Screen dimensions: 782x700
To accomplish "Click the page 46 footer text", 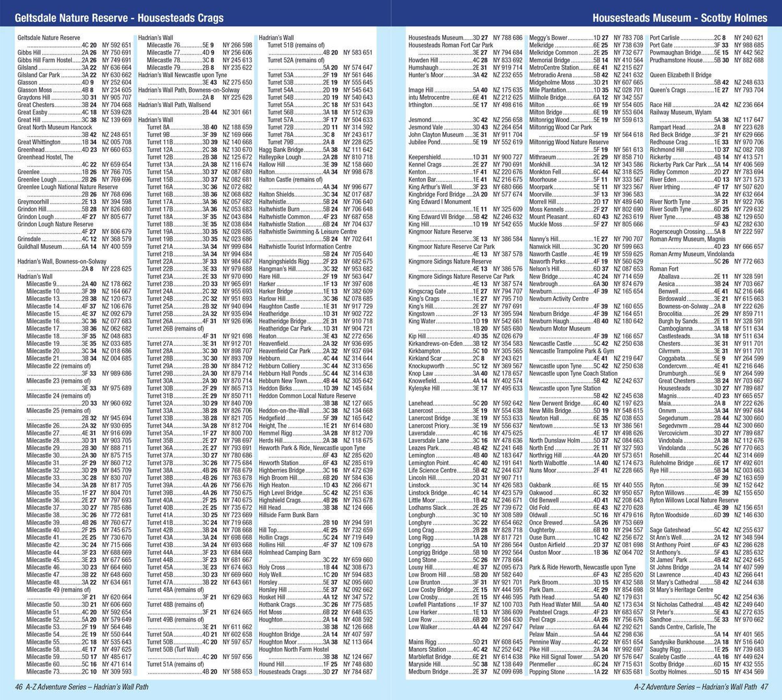I will [x=81, y=687].
